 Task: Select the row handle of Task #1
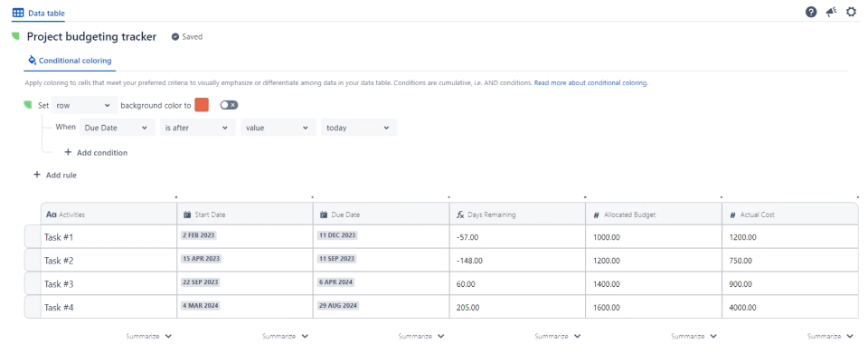(x=33, y=237)
